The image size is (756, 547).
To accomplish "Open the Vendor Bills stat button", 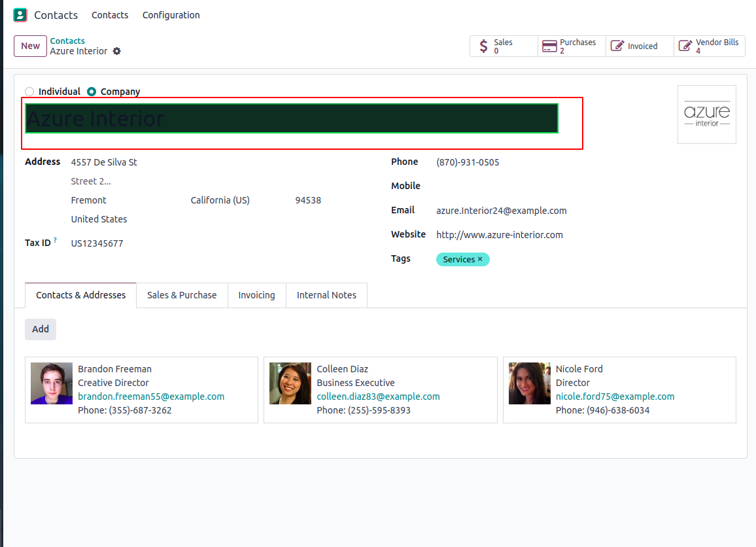I will pos(709,46).
